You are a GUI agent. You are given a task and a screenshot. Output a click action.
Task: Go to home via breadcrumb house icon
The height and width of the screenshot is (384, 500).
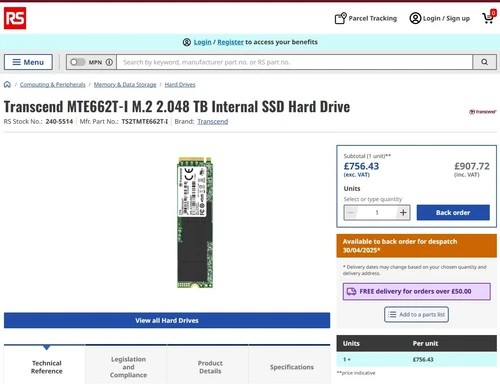tap(7, 84)
